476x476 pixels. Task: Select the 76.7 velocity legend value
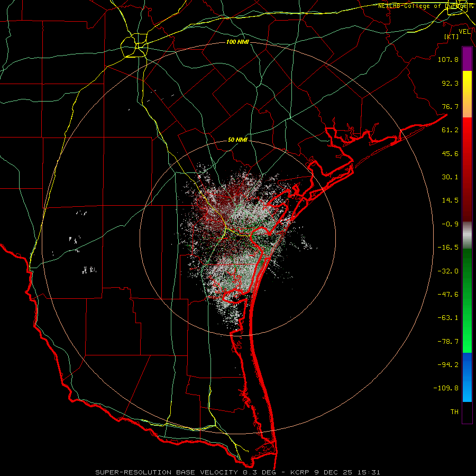pyautogui.click(x=450, y=106)
